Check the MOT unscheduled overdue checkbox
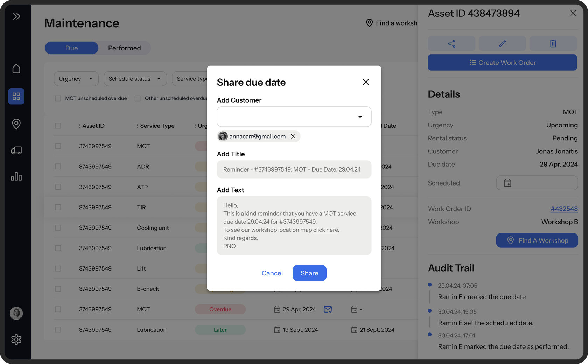The height and width of the screenshot is (364, 588). tap(58, 98)
